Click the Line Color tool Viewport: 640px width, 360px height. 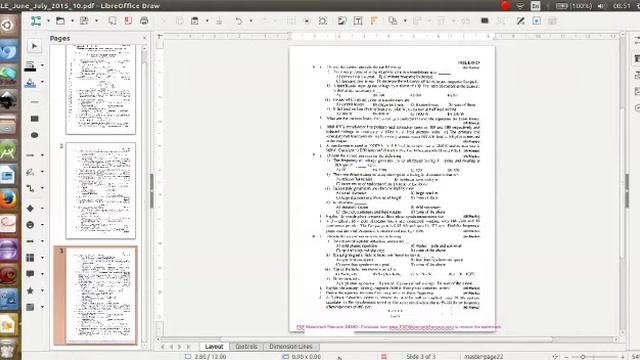point(30,66)
